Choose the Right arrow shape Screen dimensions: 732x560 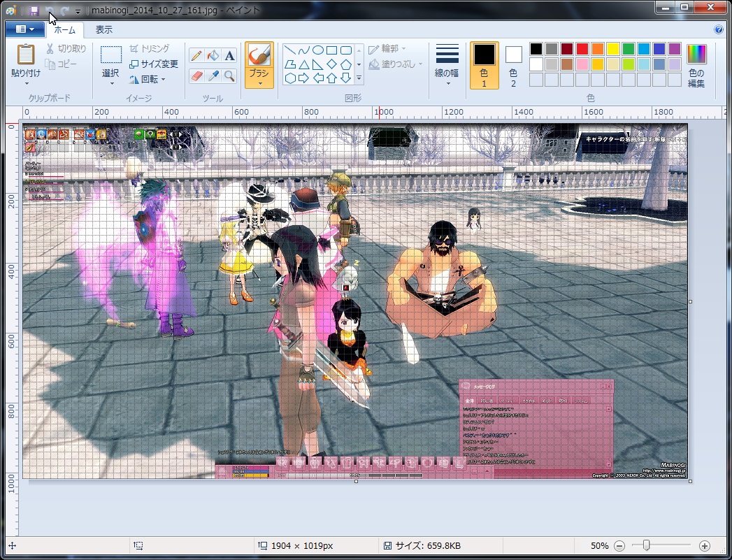(304, 78)
